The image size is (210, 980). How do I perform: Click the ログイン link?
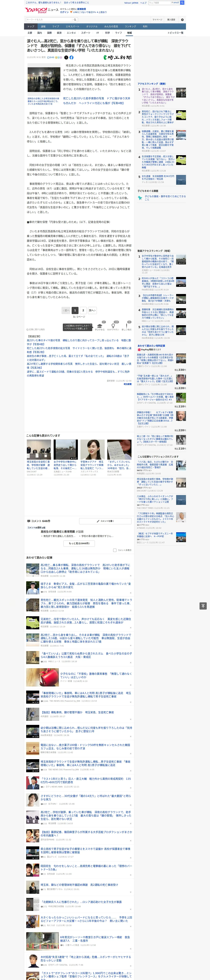coord(64,12)
